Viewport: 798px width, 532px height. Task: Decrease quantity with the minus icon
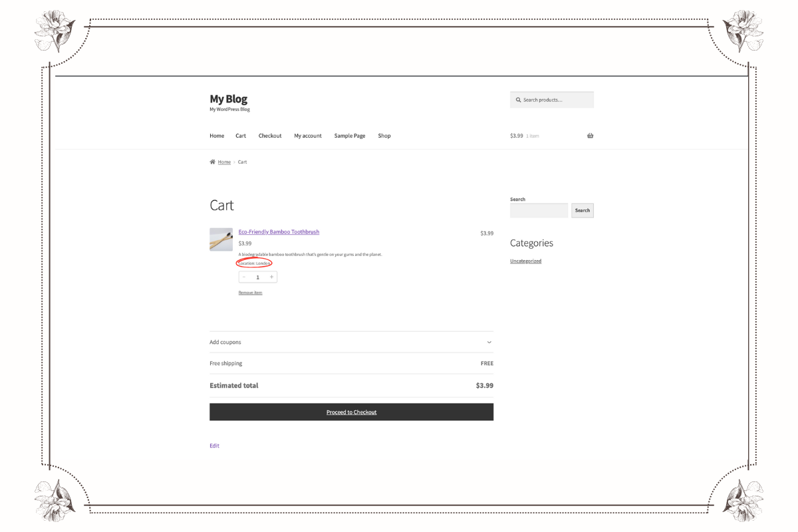coord(245,277)
